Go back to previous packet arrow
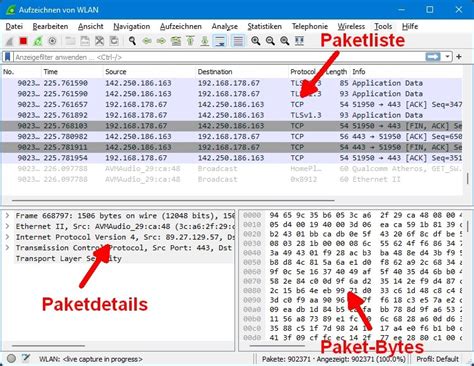The width and height of the screenshot is (474, 366). pos(147,41)
